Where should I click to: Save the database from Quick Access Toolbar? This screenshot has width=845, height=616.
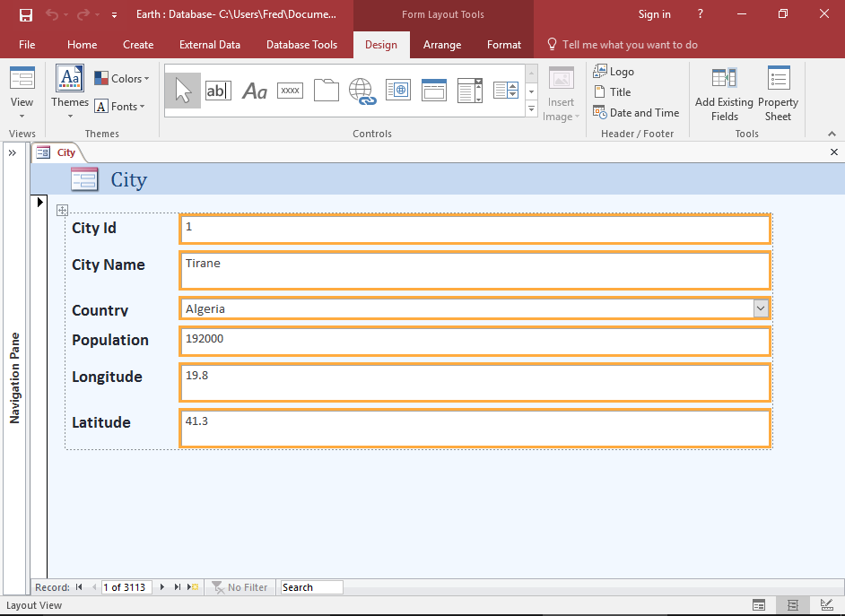pos(23,13)
